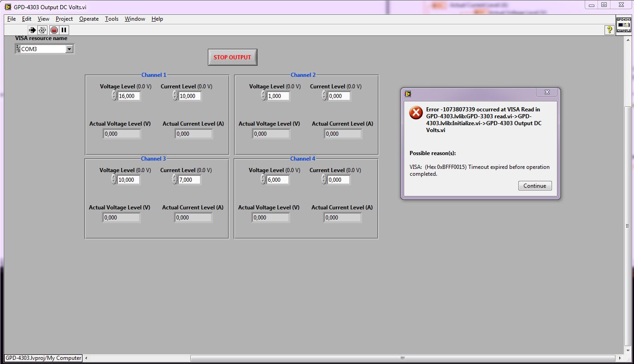Click the LabVIEW icon in the error dialog title
This screenshot has width=634, height=364.
408,93
